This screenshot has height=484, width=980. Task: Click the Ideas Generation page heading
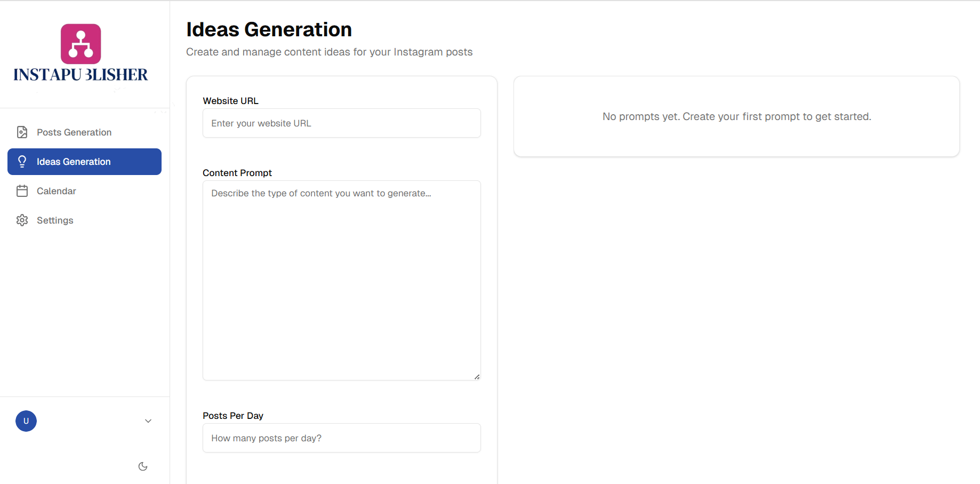pos(269,29)
